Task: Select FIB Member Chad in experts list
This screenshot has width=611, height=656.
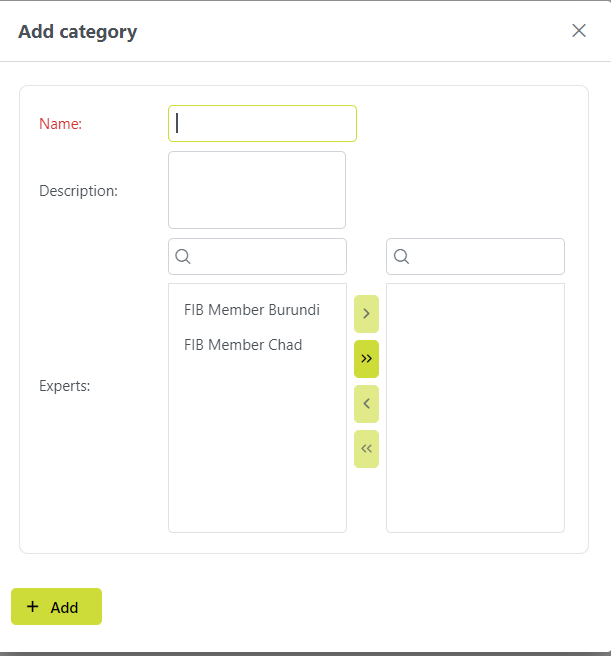Action: (x=243, y=345)
